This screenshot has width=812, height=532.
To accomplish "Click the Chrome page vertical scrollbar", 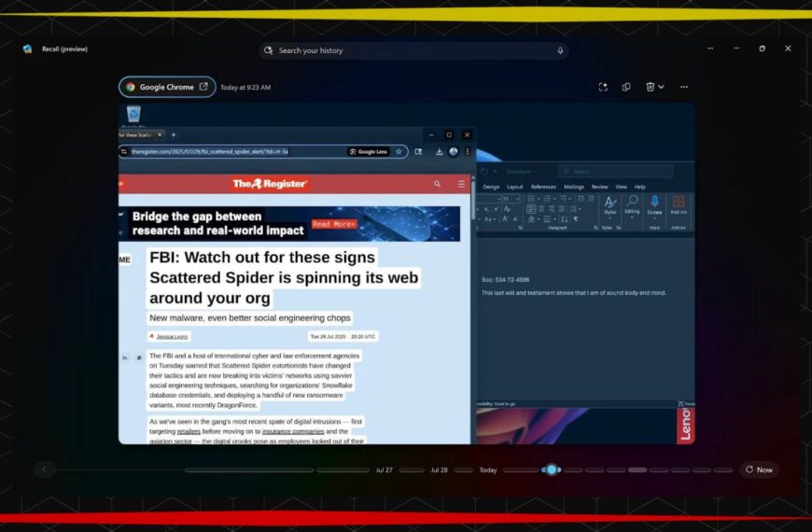I will point(473,200).
